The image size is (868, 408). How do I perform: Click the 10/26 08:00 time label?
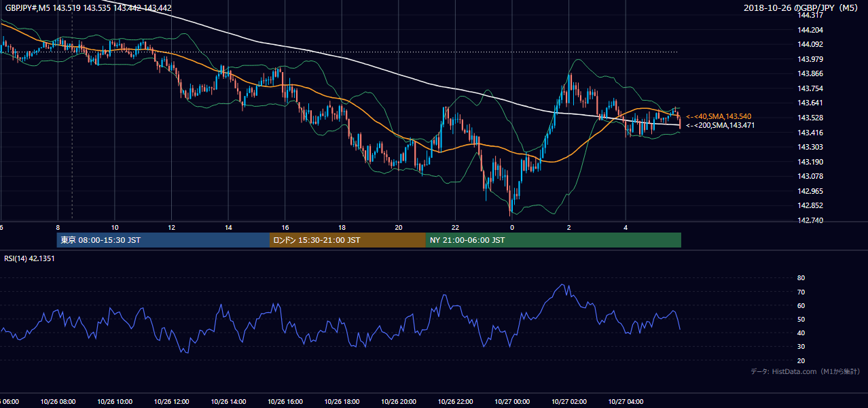pyautogui.click(x=58, y=401)
